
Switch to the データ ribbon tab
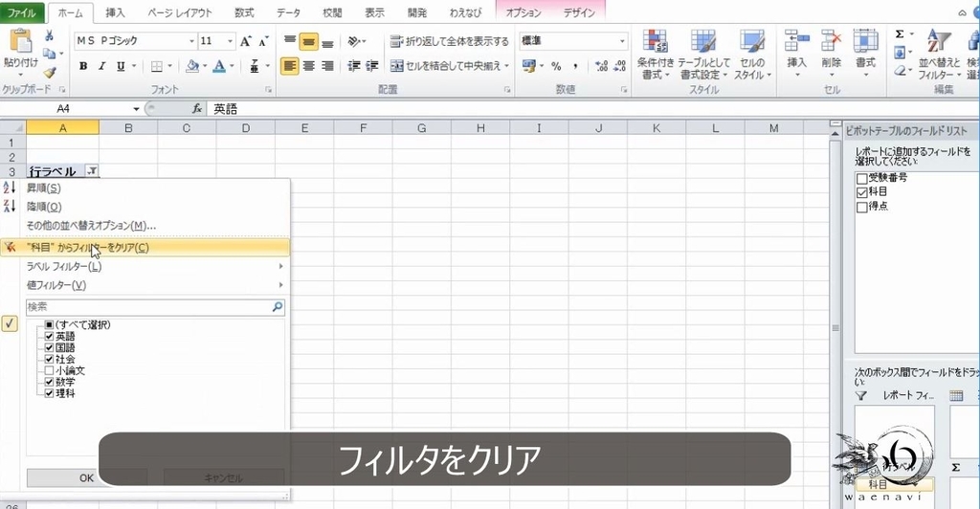pyautogui.click(x=288, y=12)
